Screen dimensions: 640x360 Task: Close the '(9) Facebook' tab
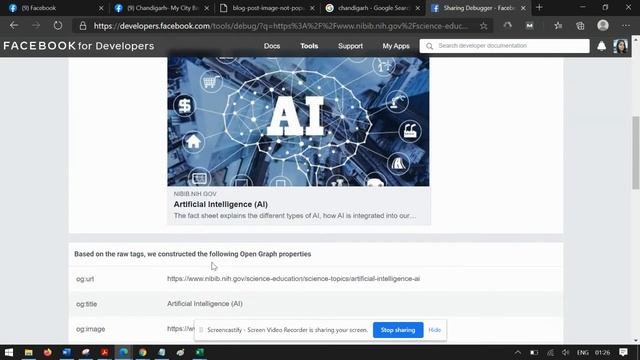[x=101, y=8]
